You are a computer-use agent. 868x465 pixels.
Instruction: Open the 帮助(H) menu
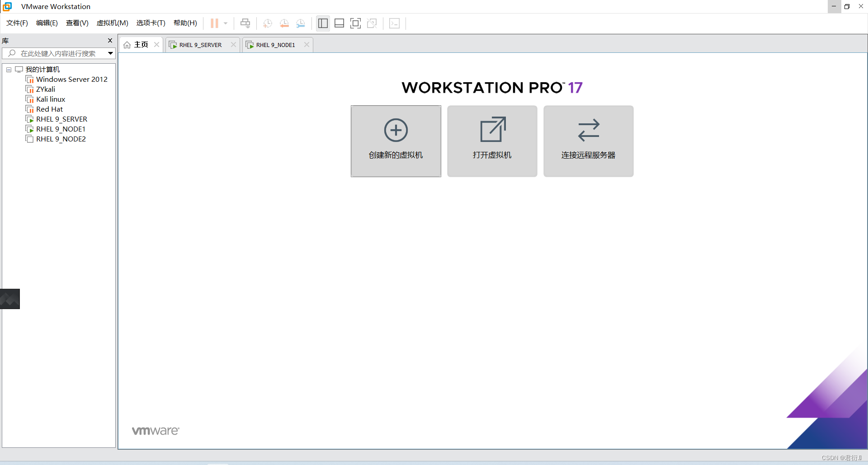coord(185,23)
